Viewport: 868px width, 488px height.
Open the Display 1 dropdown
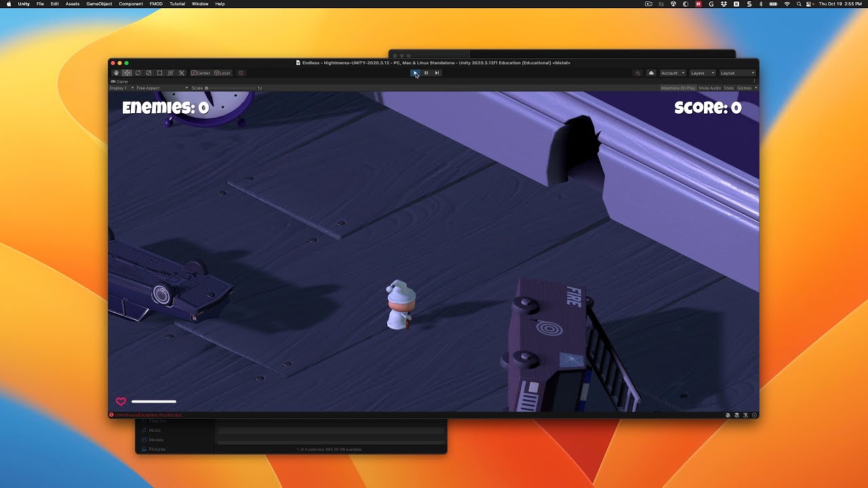pos(122,88)
